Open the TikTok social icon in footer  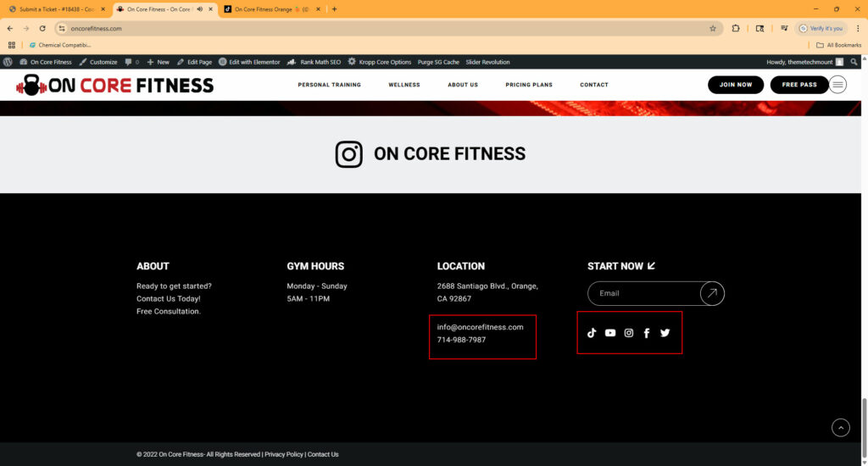click(592, 333)
